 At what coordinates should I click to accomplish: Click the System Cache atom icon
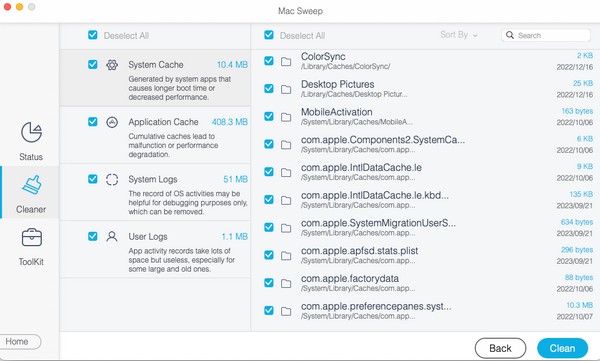coord(112,65)
